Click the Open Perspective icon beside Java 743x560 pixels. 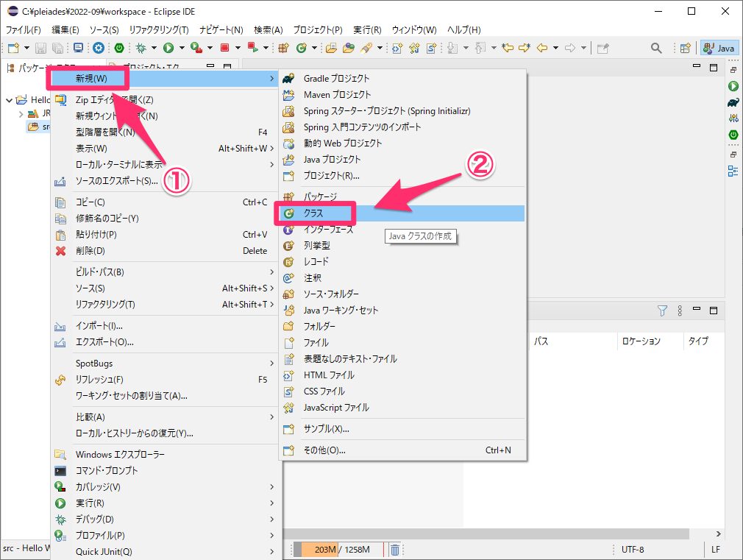[x=685, y=48]
